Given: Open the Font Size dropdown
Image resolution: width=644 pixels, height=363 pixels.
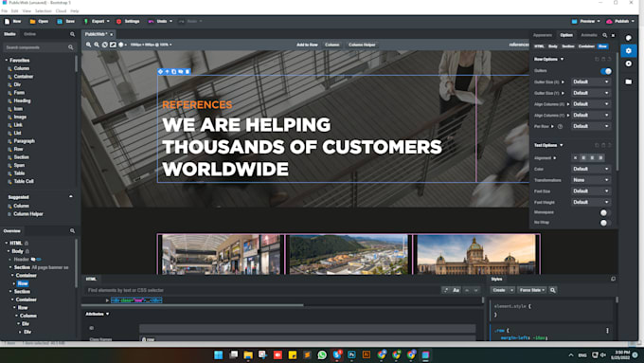Looking at the screenshot, I should pos(591,191).
